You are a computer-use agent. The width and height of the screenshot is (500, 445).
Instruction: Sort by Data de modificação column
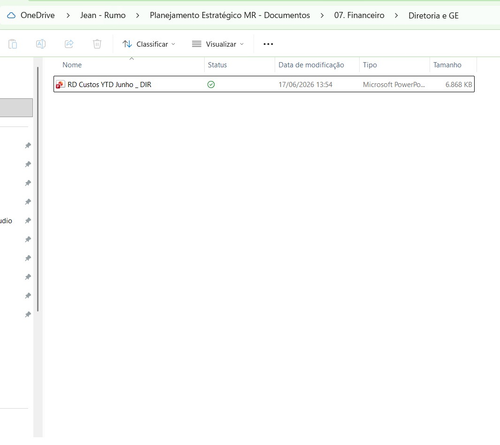coord(311,65)
